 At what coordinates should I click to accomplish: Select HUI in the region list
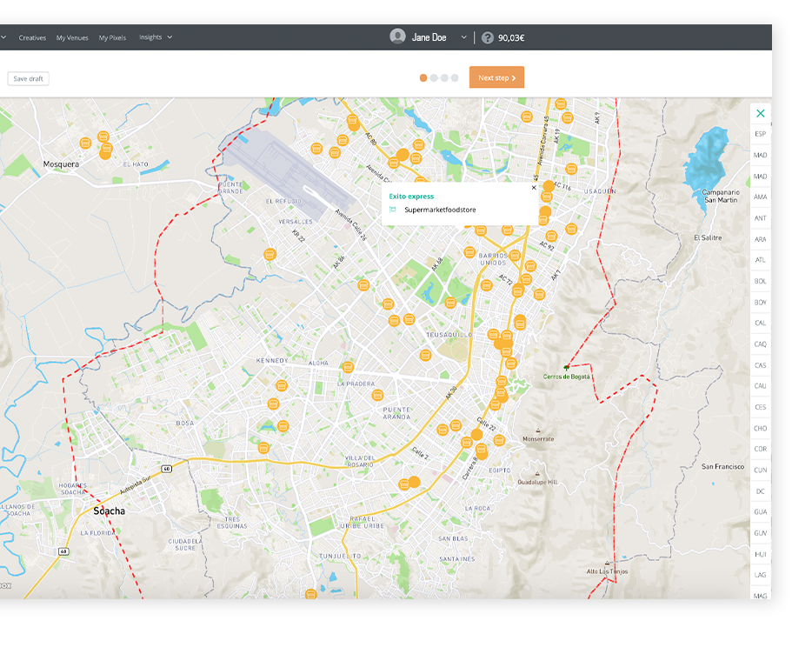760,555
